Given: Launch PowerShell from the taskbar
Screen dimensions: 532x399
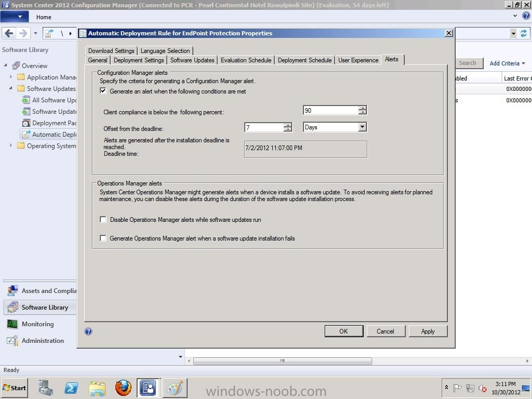Looking at the screenshot, I should click(71, 388).
